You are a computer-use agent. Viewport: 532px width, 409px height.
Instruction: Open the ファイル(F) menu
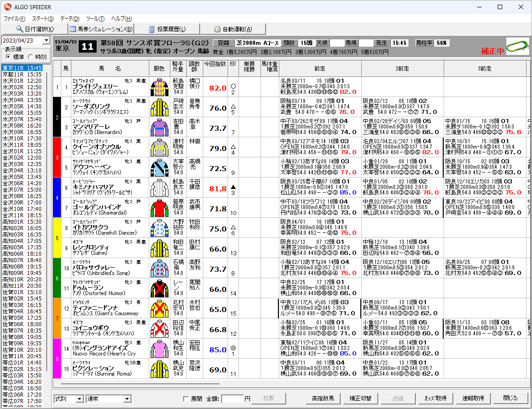pyautogui.click(x=14, y=19)
